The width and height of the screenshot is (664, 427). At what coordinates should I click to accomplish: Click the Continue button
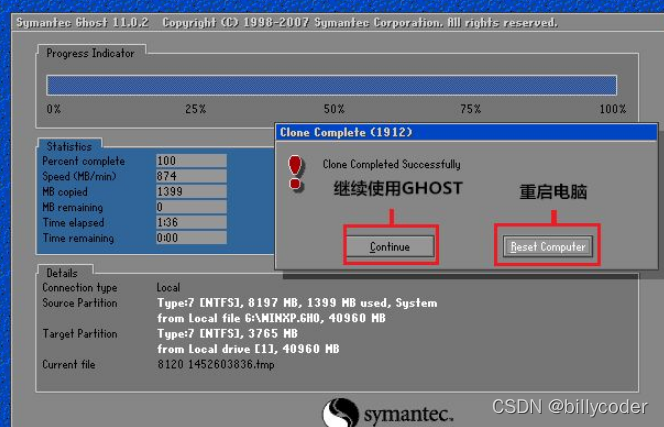click(390, 246)
